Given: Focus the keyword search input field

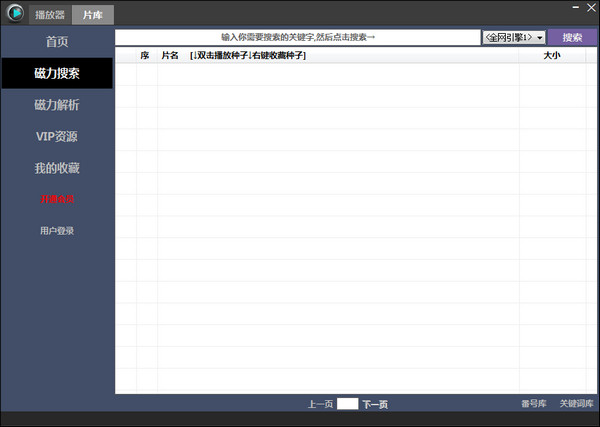Looking at the screenshot, I should click(x=298, y=37).
